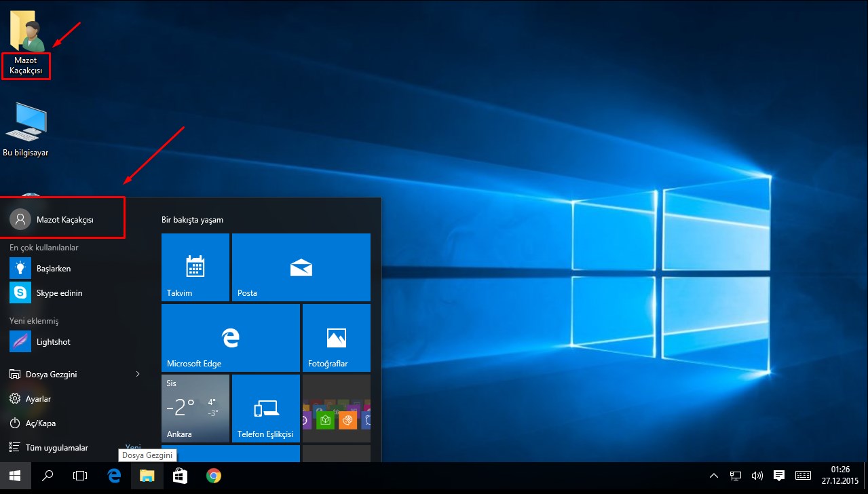Open Başlarken getting started app
Image resolution: width=868 pixels, height=494 pixels.
(53, 269)
